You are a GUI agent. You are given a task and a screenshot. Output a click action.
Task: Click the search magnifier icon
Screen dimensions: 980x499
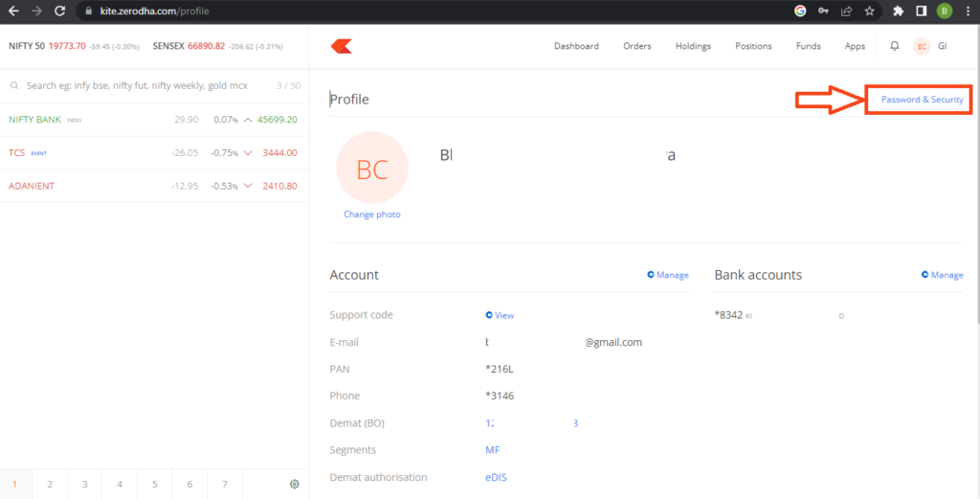[14, 85]
